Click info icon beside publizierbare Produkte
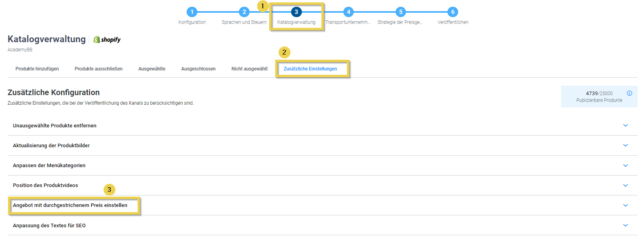This screenshot has height=240, width=644. pos(629,93)
